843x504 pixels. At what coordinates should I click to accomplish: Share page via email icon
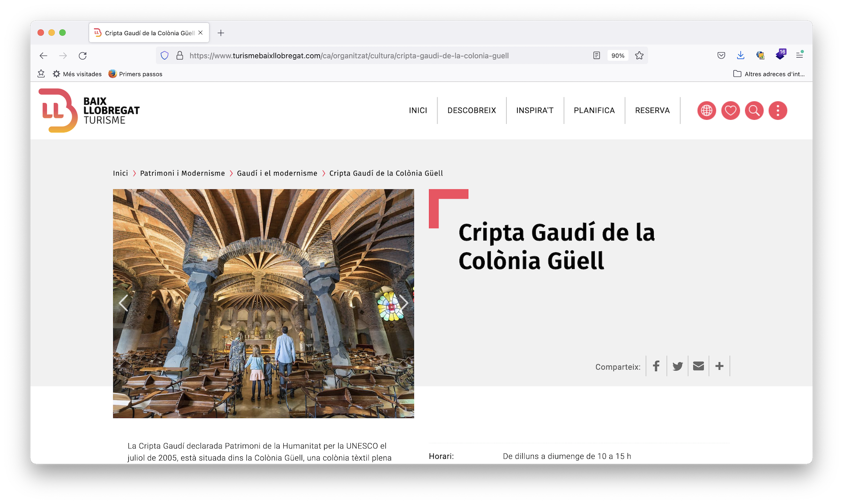(x=698, y=366)
